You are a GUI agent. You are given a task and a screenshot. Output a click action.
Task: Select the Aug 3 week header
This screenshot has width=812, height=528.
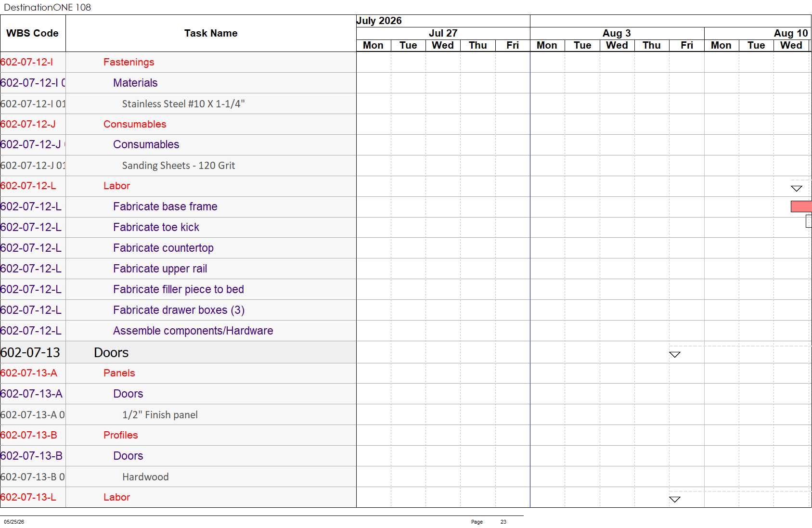[617, 33]
